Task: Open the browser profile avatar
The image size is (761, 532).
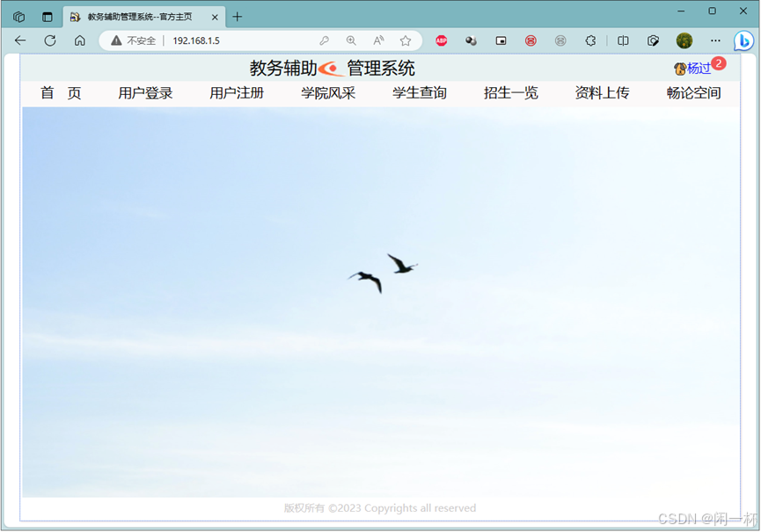Action: [x=684, y=40]
